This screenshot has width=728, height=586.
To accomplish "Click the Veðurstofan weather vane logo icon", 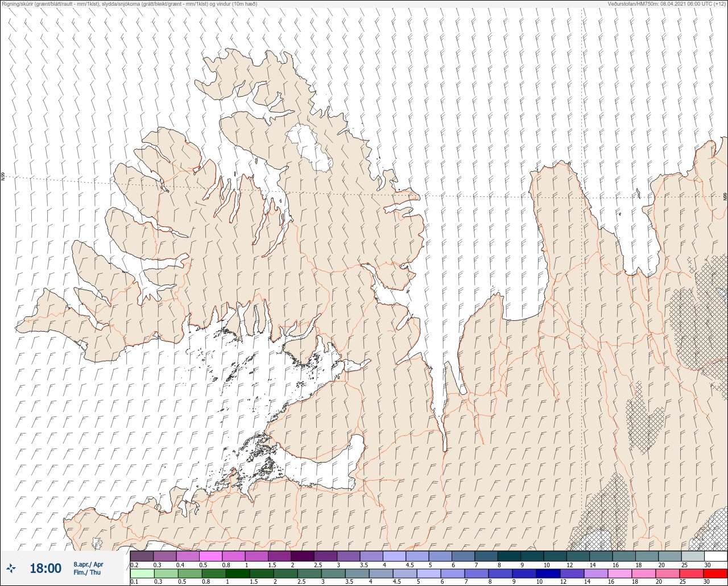I will (x=11, y=568).
